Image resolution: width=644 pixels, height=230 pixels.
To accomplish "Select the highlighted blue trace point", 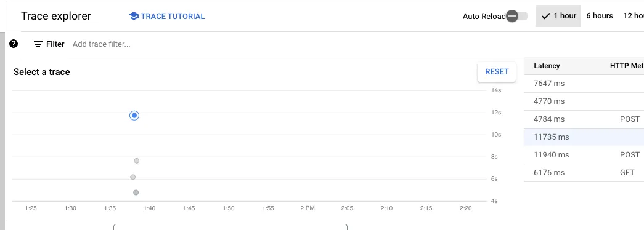I will pos(134,116).
